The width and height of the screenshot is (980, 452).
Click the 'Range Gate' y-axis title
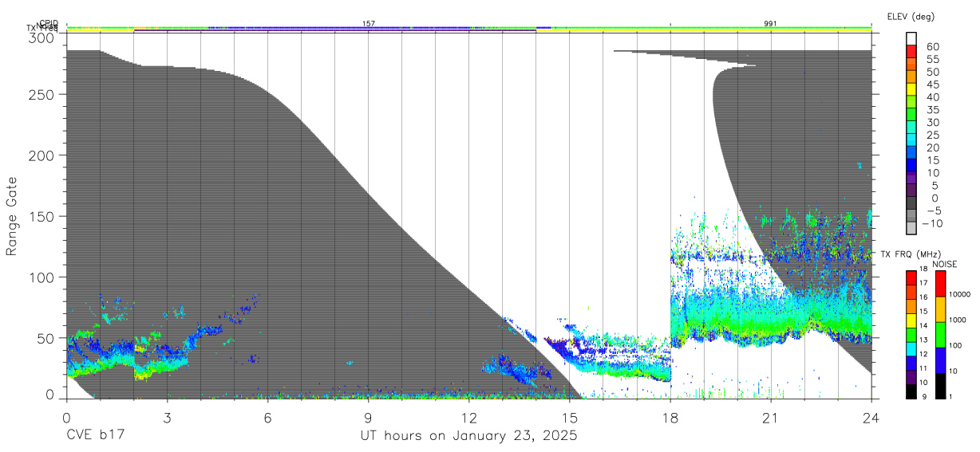(x=12, y=217)
